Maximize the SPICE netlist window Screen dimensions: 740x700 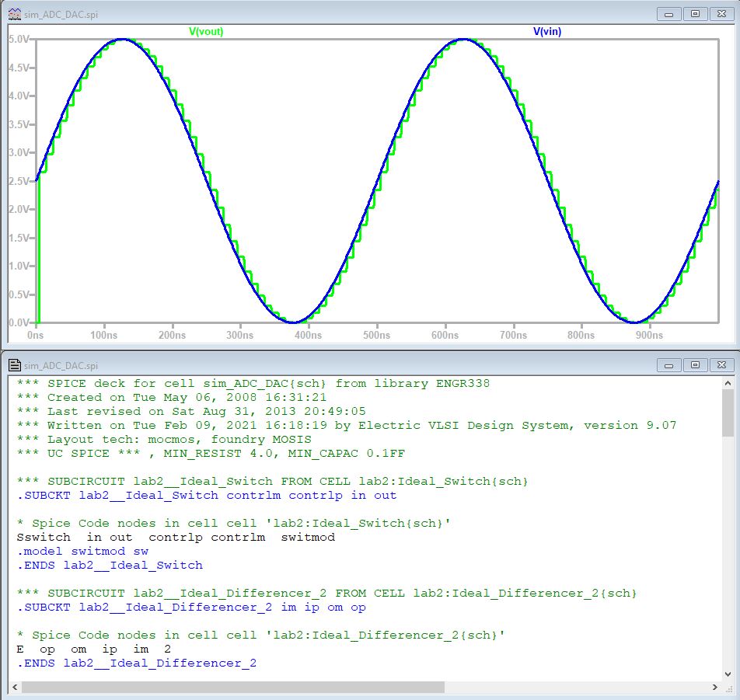(695, 364)
